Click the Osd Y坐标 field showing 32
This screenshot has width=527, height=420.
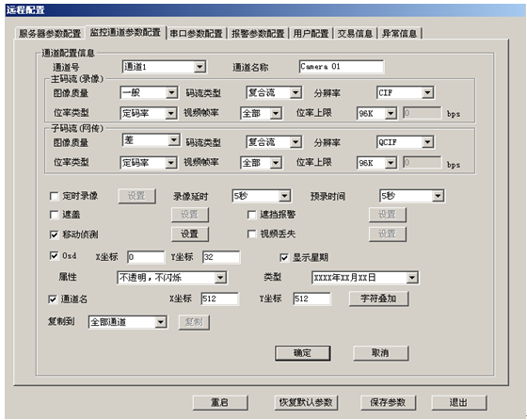(x=221, y=257)
